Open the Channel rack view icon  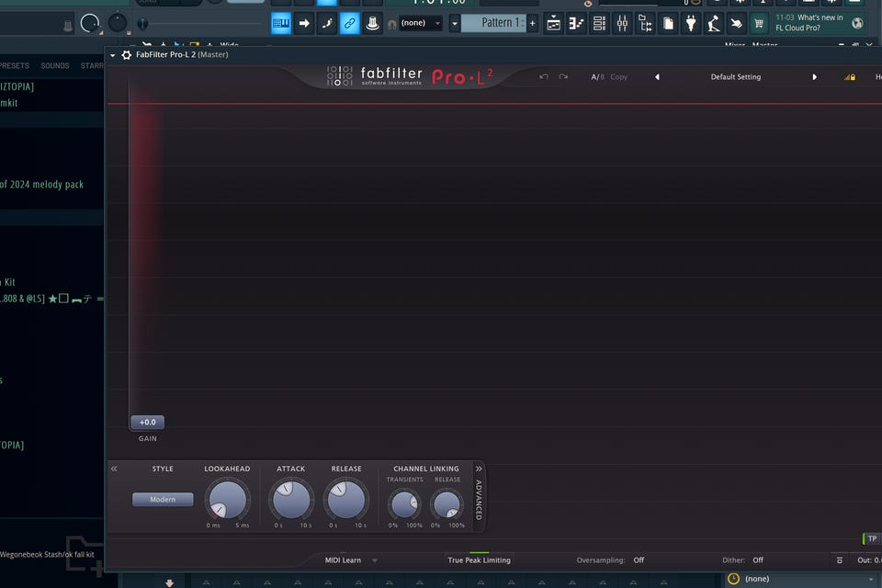coord(600,24)
